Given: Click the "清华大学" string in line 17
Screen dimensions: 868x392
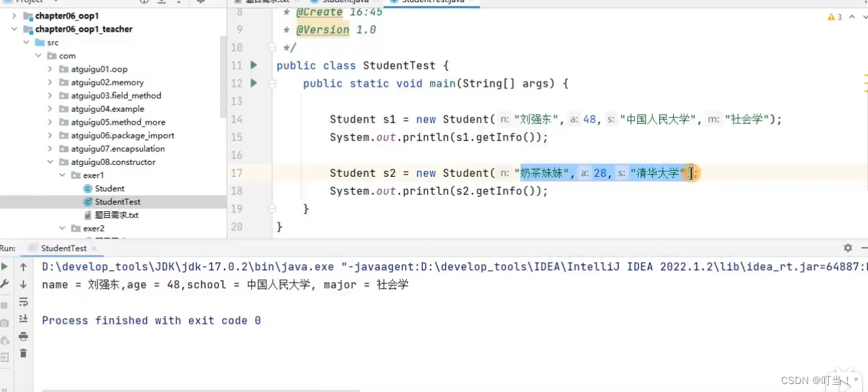Looking at the screenshot, I should 658,173.
